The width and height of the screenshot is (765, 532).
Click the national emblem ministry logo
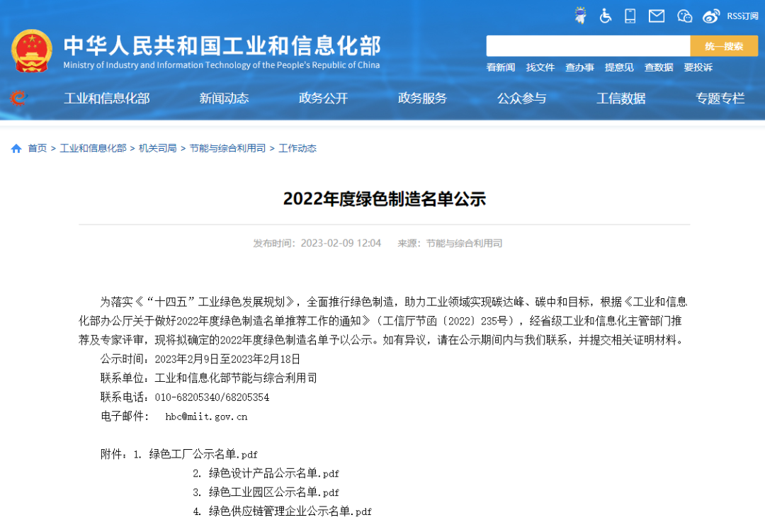31,48
